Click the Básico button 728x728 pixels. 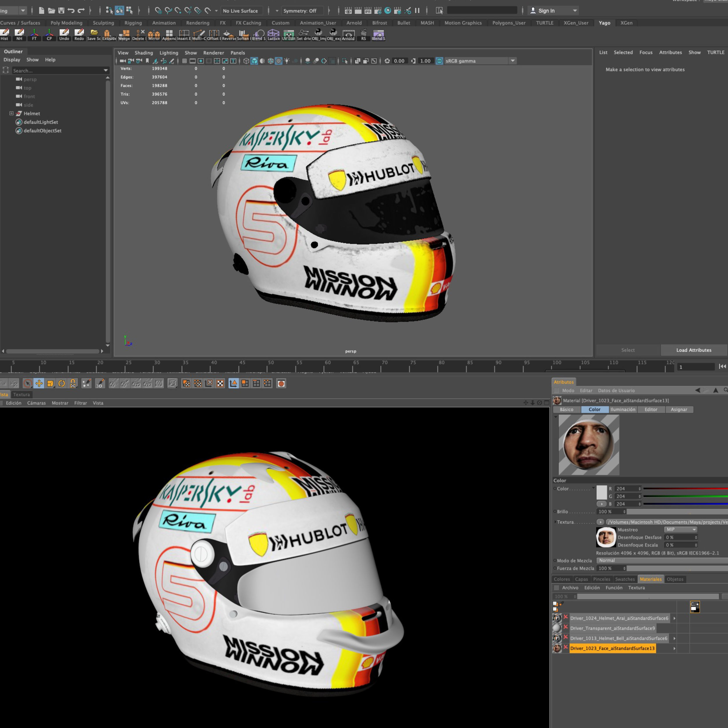click(x=566, y=410)
